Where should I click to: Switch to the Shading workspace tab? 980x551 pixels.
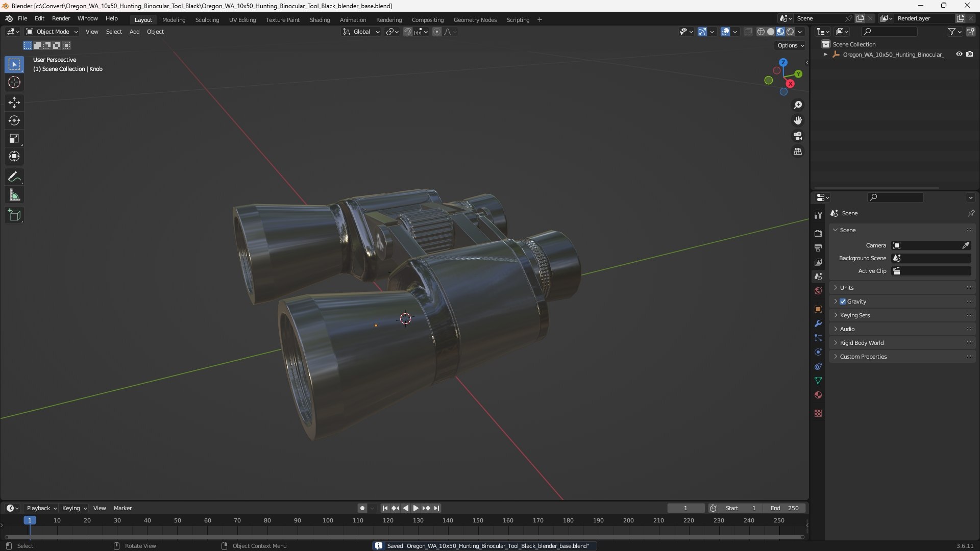pyautogui.click(x=320, y=20)
